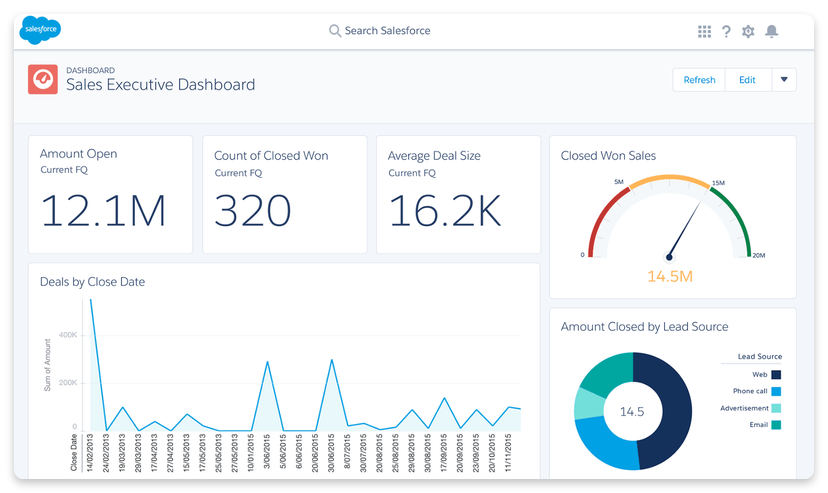Select the Advertisement legend swatch
Viewport: 828px width, 493px height.
tap(776, 409)
